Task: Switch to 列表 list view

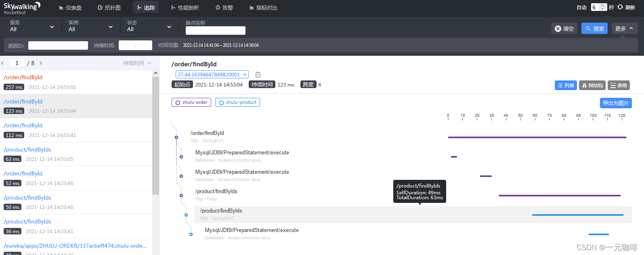Action: point(566,85)
